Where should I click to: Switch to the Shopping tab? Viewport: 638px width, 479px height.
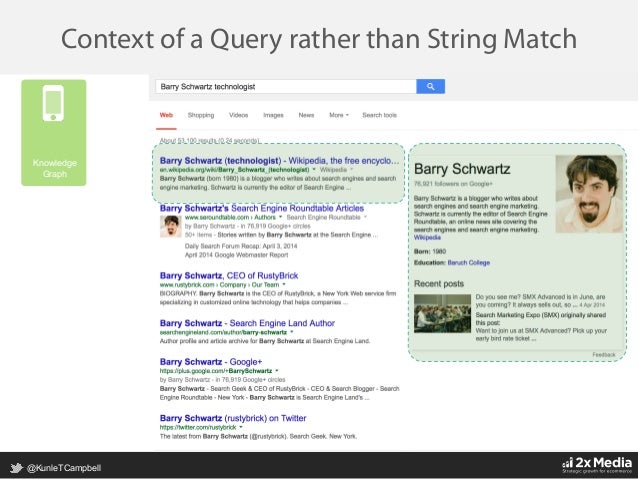[201, 115]
